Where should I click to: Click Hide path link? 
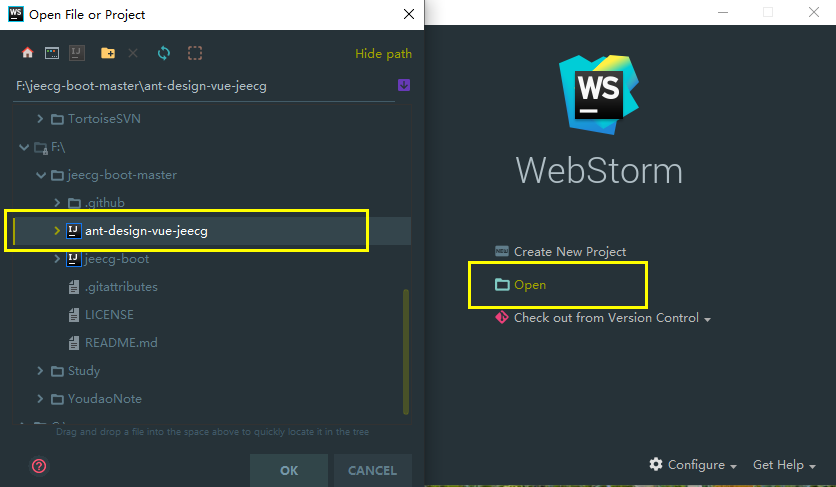tap(383, 54)
